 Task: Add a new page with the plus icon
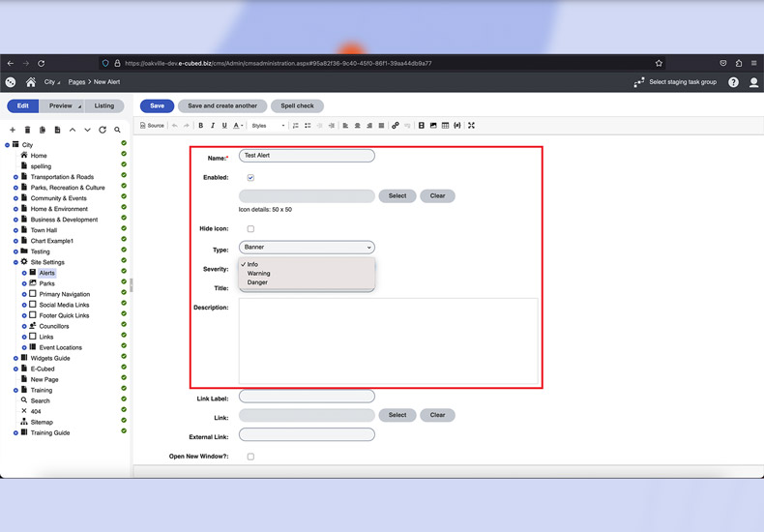13,130
